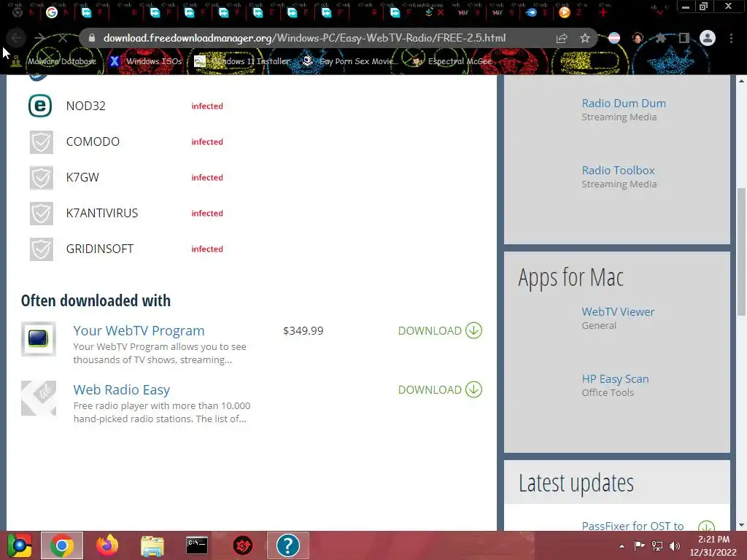Image resolution: width=747 pixels, height=560 pixels.
Task: Open the HP Easy Scan link
Action: pyautogui.click(x=615, y=379)
